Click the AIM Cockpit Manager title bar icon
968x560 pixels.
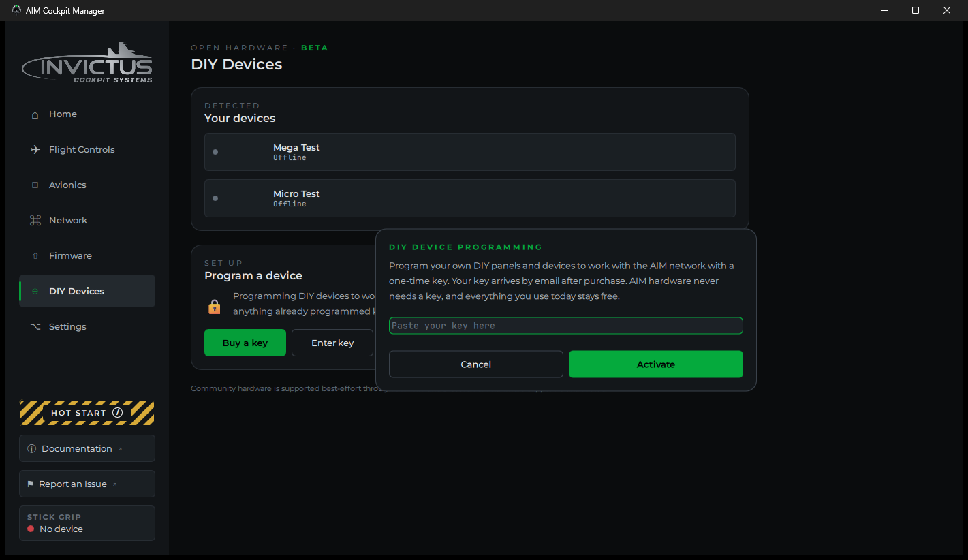(16, 10)
